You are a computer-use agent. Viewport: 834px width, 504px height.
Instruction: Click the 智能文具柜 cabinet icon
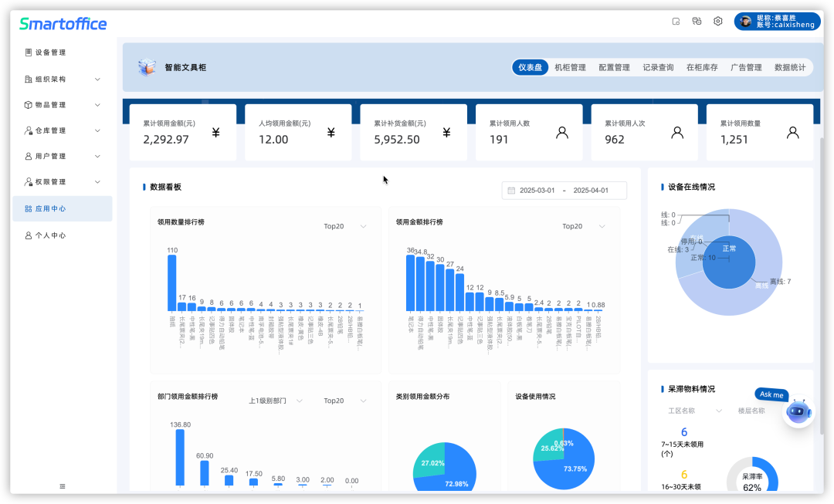(x=147, y=67)
